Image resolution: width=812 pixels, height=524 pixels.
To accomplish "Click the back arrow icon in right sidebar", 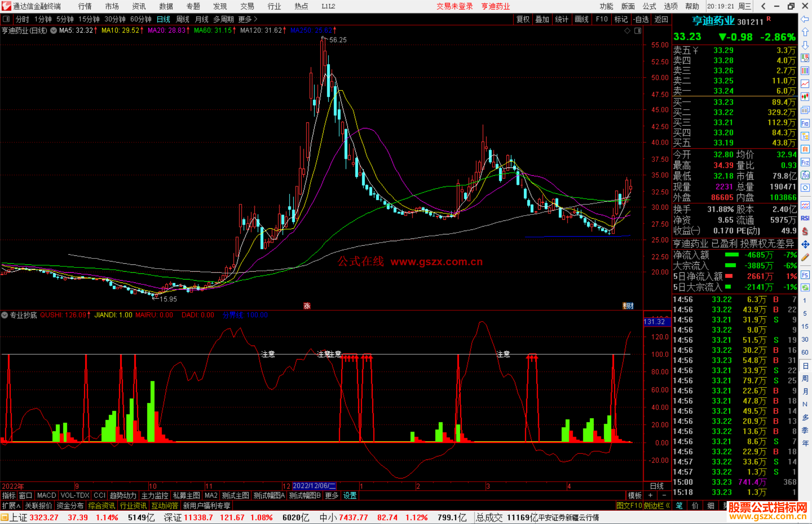I will [x=805, y=19].
